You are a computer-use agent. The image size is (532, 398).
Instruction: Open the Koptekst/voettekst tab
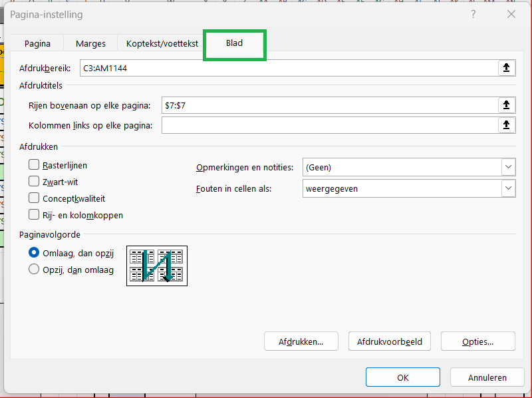162,43
